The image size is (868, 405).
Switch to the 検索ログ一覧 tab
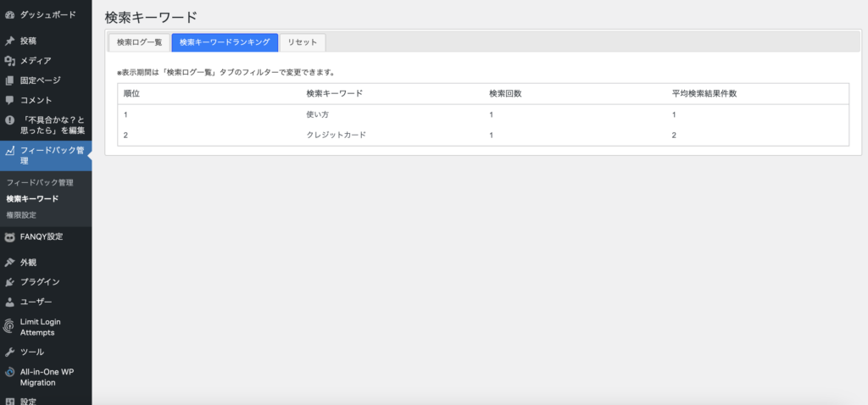[x=139, y=42]
